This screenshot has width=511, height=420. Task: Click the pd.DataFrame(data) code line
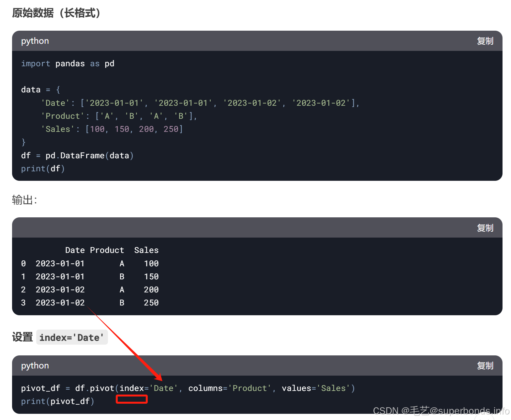pos(77,155)
